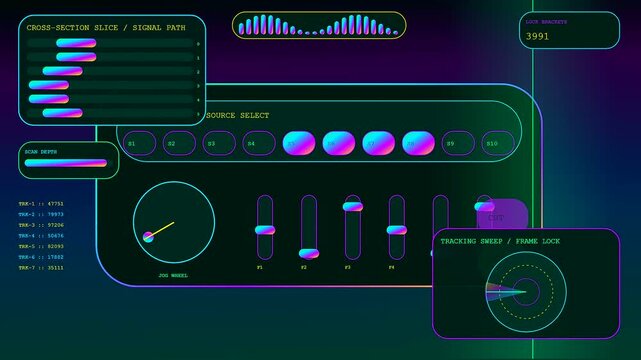Click the tracking sweep radar center
Viewport: 641px width, 360px height.
pyautogui.click(x=526, y=292)
